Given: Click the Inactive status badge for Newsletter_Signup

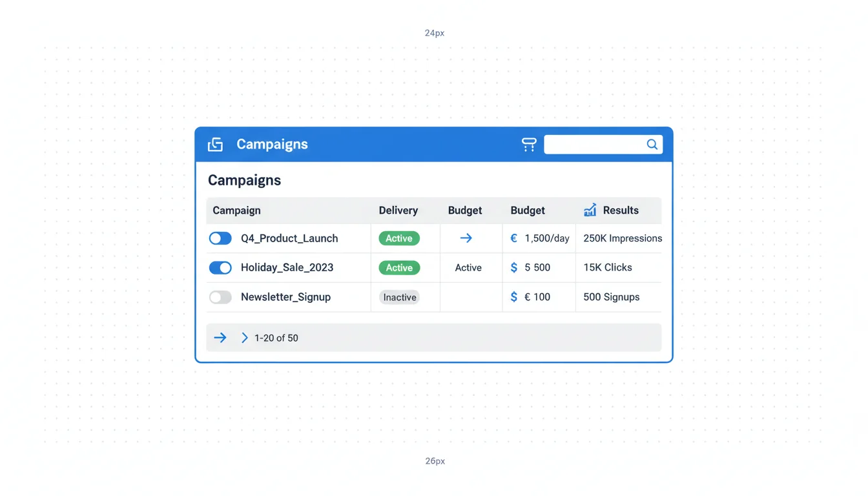Looking at the screenshot, I should [399, 297].
